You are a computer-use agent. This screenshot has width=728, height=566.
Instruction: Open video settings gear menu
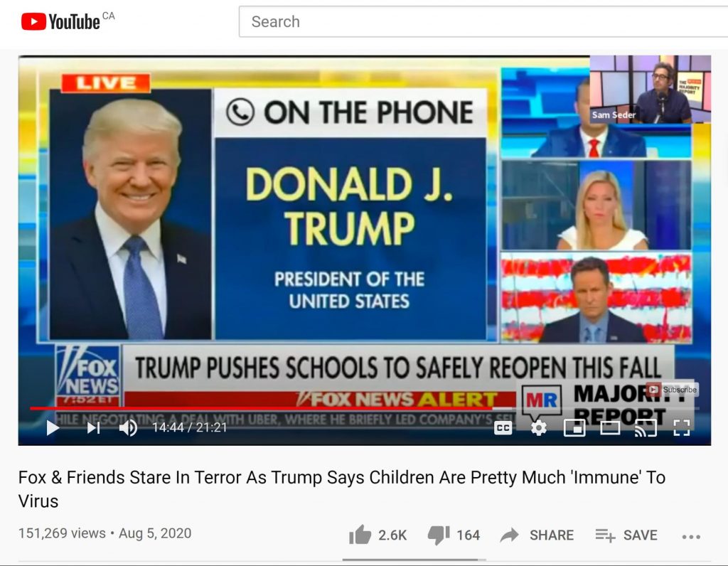point(539,427)
